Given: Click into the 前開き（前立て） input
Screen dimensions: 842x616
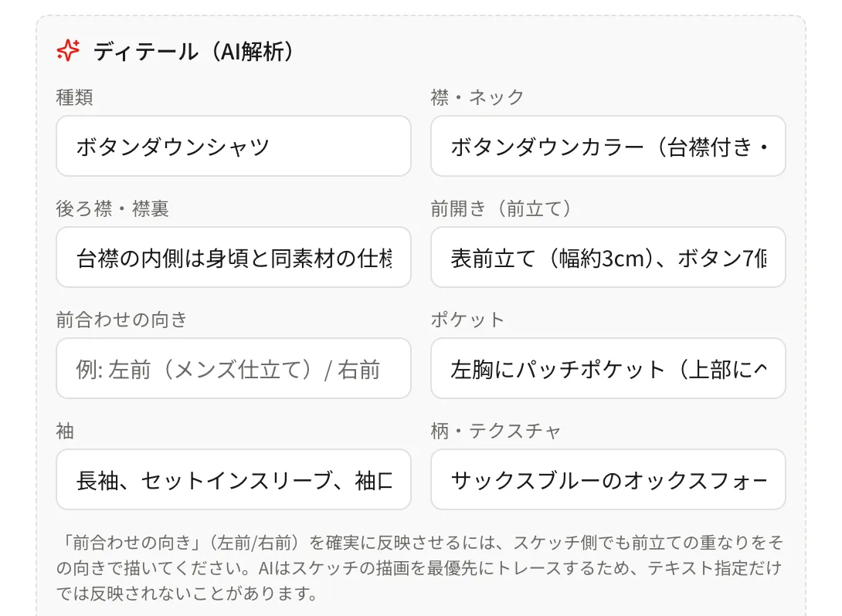Looking at the screenshot, I should (x=609, y=257).
